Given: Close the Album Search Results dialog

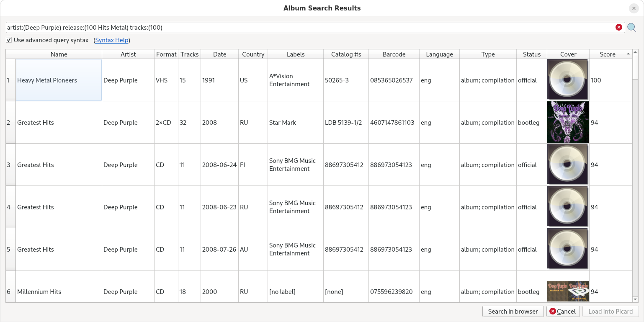Looking at the screenshot, I should tap(634, 8).
